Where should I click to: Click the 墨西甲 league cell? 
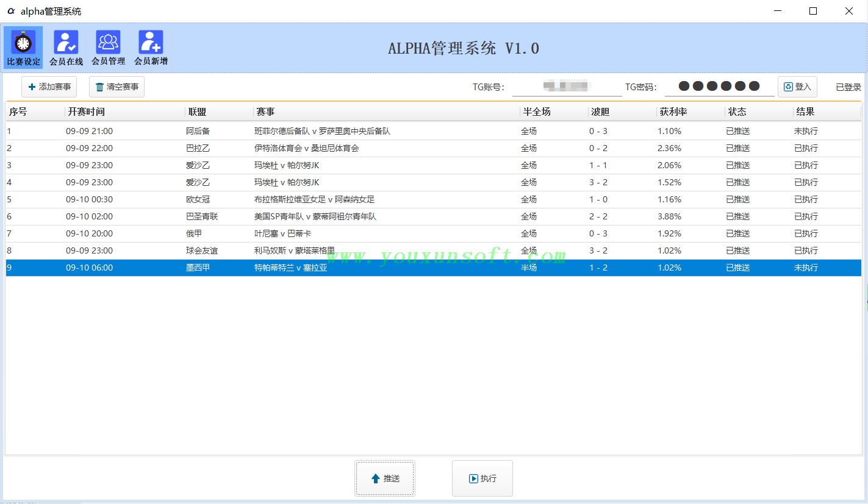[x=198, y=268]
